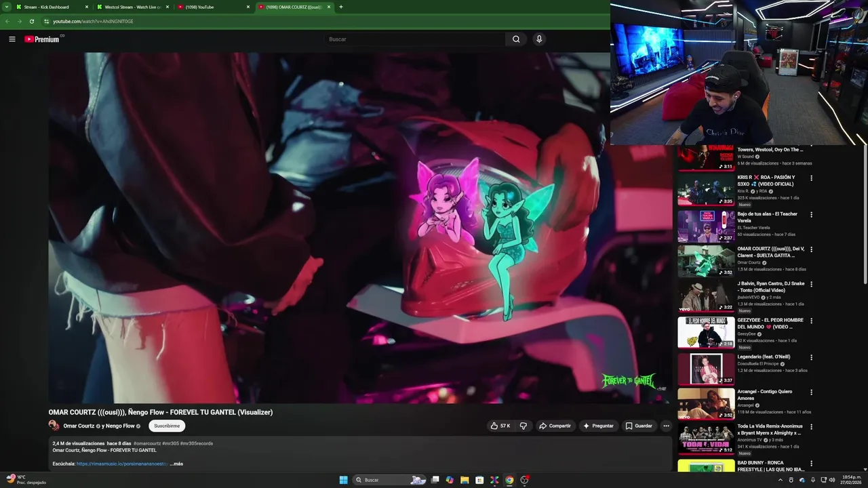This screenshot has height=488, width=868.
Task: Open $UELTA GATITA video thumbnail
Action: pos(706,261)
